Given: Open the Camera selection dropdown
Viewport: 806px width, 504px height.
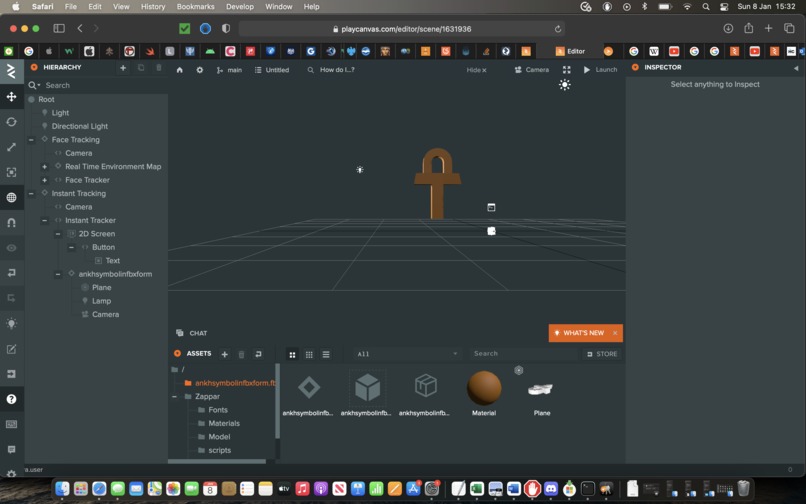Looking at the screenshot, I should (532, 70).
